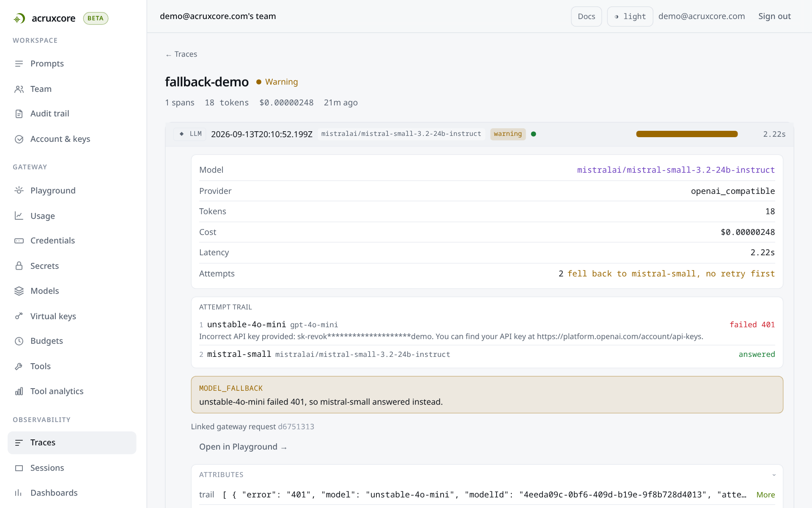This screenshot has height=508, width=812.
Task: Collapse the Attributes section chevron
Action: pyautogui.click(x=774, y=475)
